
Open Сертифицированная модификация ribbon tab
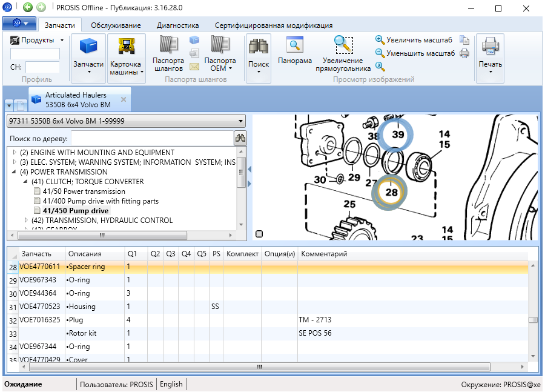(x=274, y=25)
